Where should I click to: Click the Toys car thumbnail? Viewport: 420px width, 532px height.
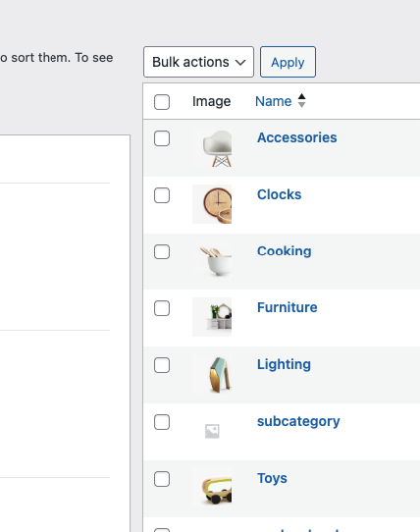click(x=212, y=488)
